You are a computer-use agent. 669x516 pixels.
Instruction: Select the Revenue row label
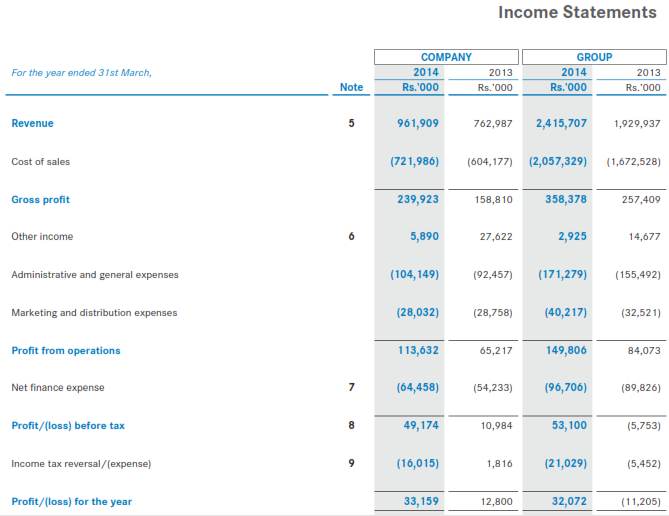32,124
